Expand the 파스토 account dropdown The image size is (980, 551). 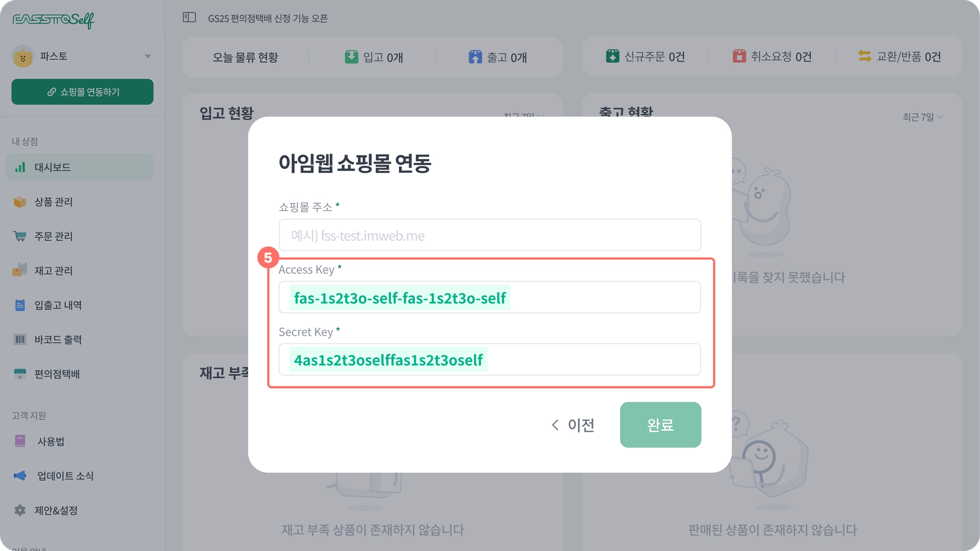click(147, 56)
